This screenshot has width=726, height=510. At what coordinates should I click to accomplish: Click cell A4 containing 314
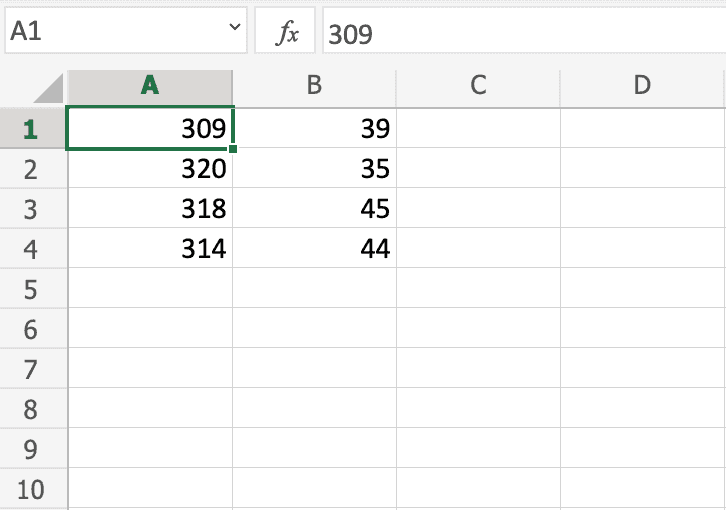pos(150,249)
